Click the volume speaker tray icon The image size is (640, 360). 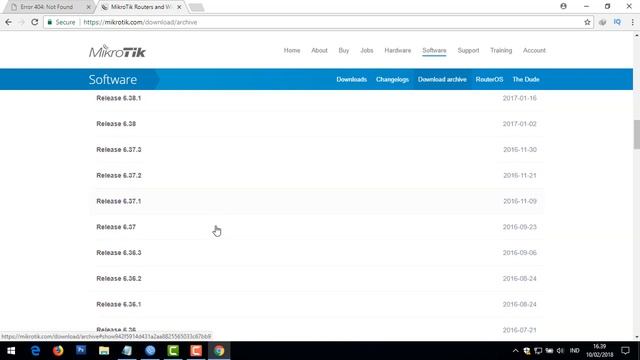click(x=560, y=351)
